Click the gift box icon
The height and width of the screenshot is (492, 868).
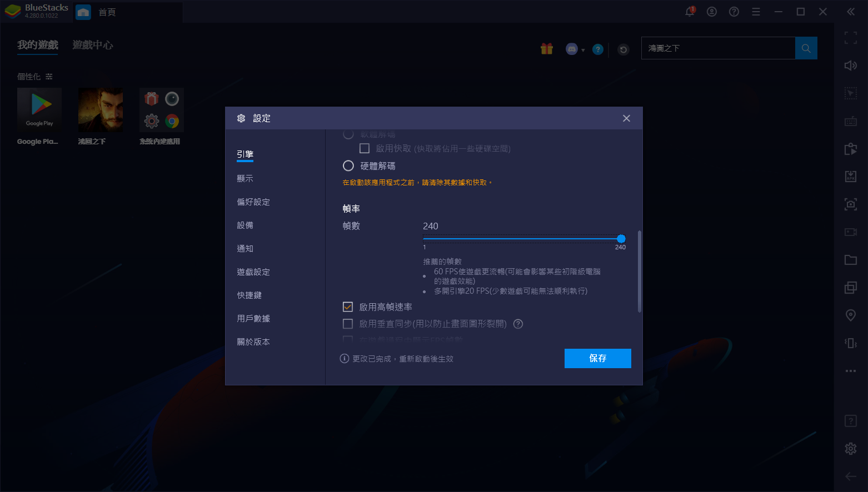tap(547, 49)
